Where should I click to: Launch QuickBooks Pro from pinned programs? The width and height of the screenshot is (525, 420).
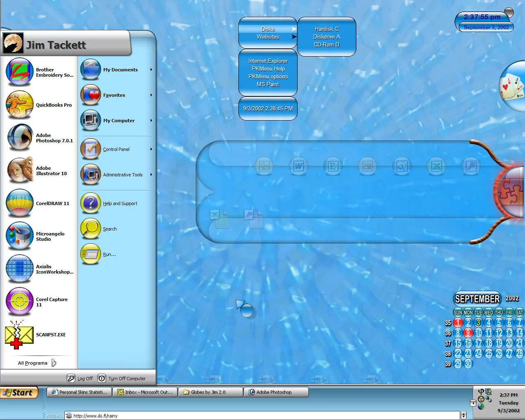tap(20, 105)
